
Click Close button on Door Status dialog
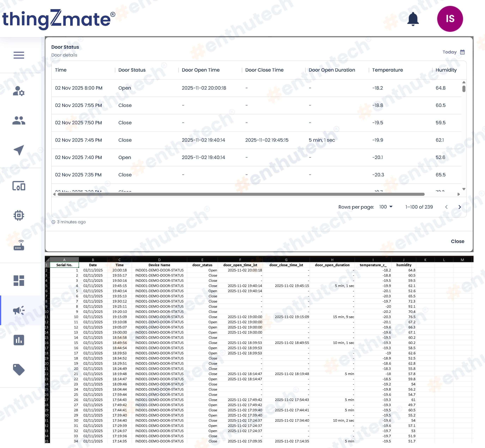coord(457,241)
